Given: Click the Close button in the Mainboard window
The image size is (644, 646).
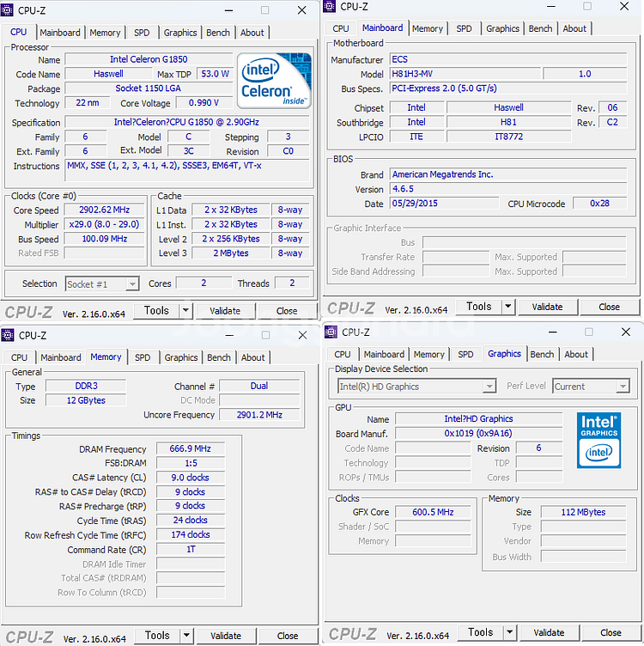Looking at the screenshot, I should pos(610,307).
